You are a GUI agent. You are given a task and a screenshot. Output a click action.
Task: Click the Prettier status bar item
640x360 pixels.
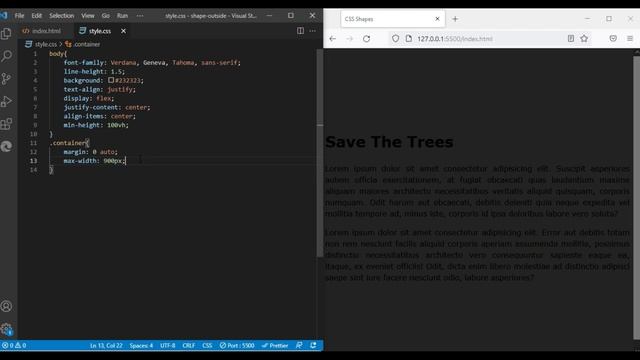tap(275, 345)
